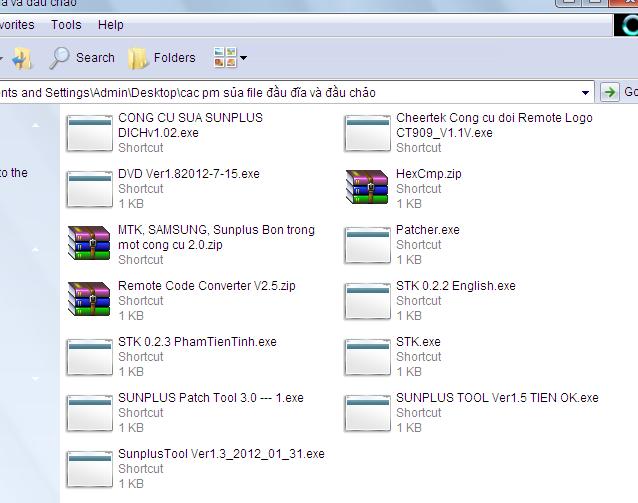This screenshot has height=503, width=638.
Task: Click the Remote Code Converter V2.5.zip archive icon
Action: point(89,299)
